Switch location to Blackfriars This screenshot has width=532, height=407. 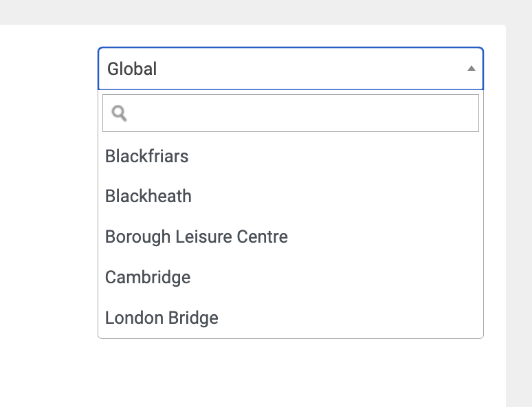(x=291, y=156)
